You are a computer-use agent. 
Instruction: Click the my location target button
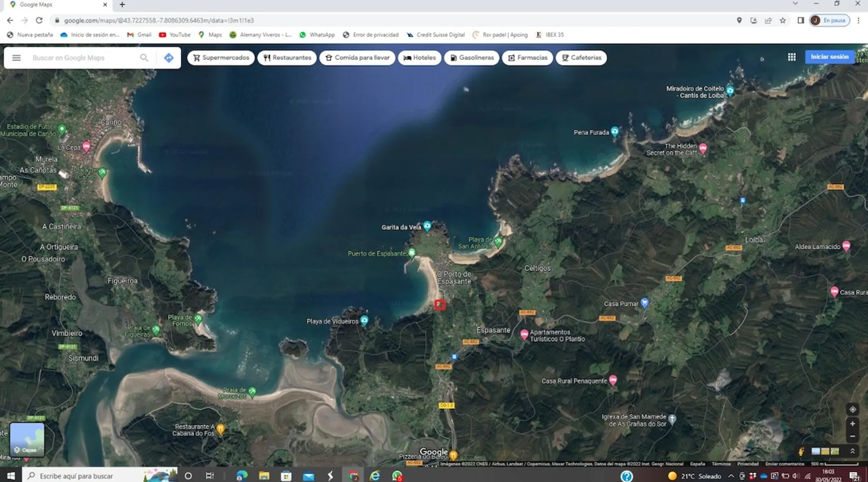click(x=852, y=409)
